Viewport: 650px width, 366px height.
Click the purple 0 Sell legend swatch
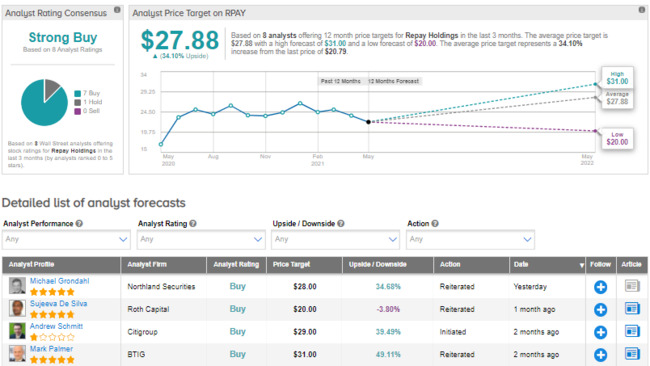coord(78,111)
